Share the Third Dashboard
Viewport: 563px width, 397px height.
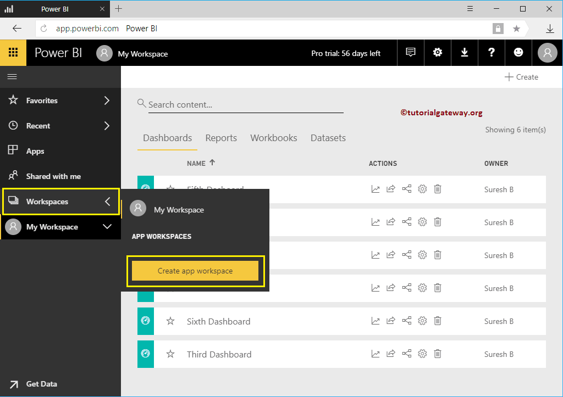point(390,354)
